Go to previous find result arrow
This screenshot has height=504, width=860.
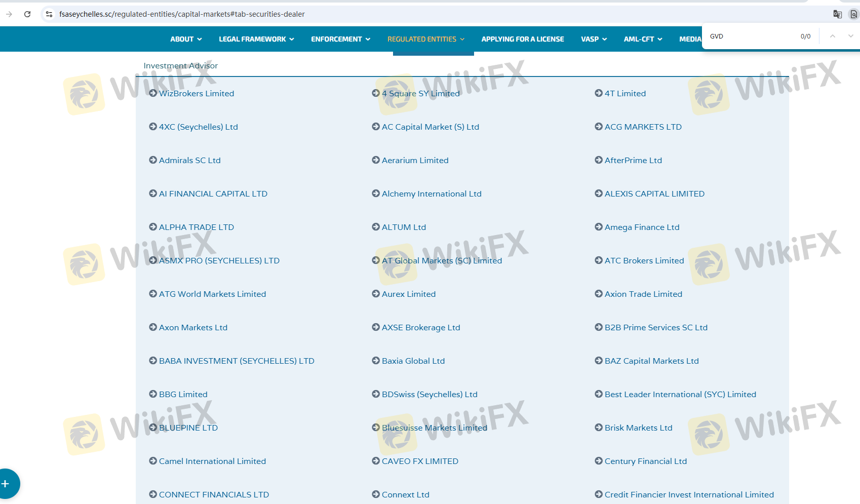point(832,36)
